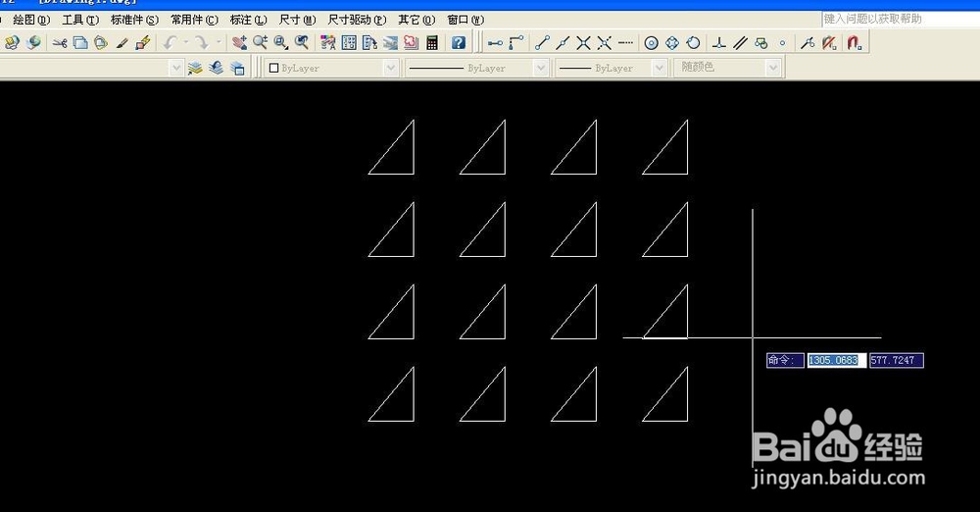980x512 pixels.
Task: Select the Nearest object snap
Action: point(808,42)
